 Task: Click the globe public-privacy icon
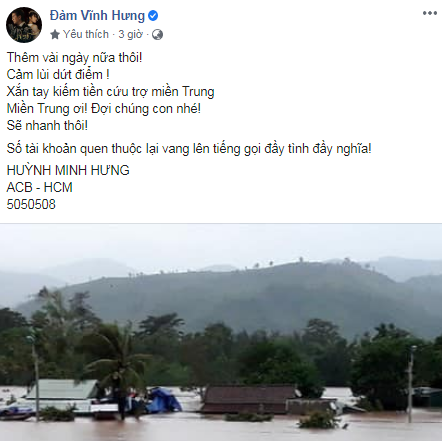click(x=157, y=34)
